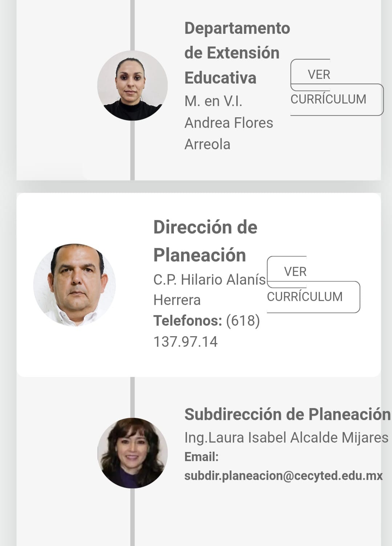Click the Dirección de Planeación heading
This screenshot has height=546, width=392.
coord(205,241)
